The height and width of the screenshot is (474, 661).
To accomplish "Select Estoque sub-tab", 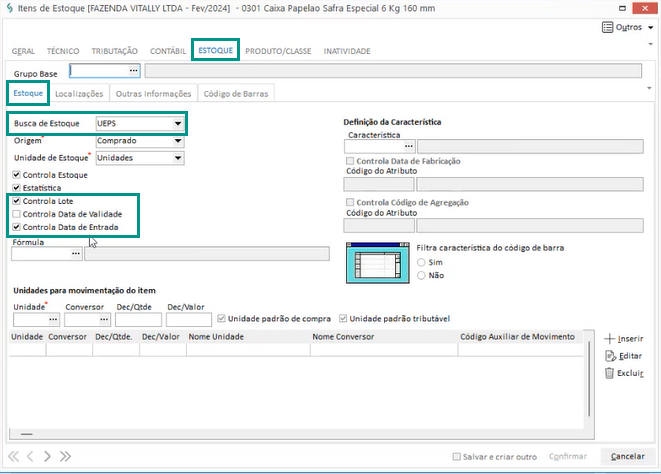I will [28, 93].
